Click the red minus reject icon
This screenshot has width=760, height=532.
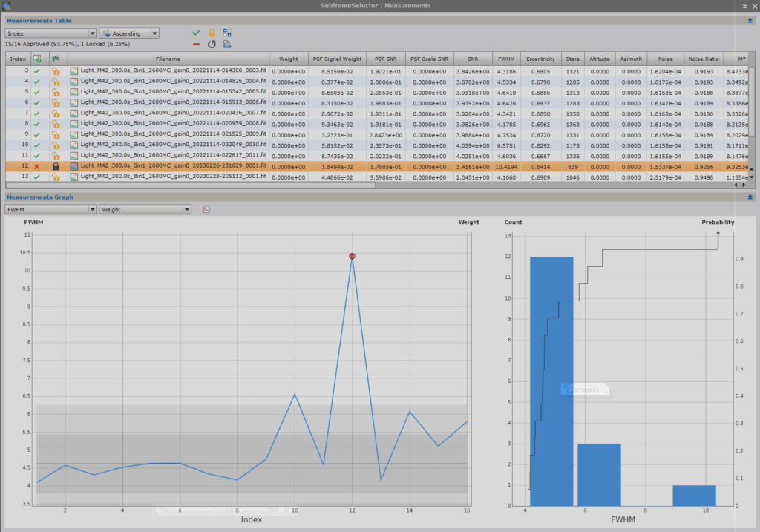pyautogui.click(x=196, y=45)
